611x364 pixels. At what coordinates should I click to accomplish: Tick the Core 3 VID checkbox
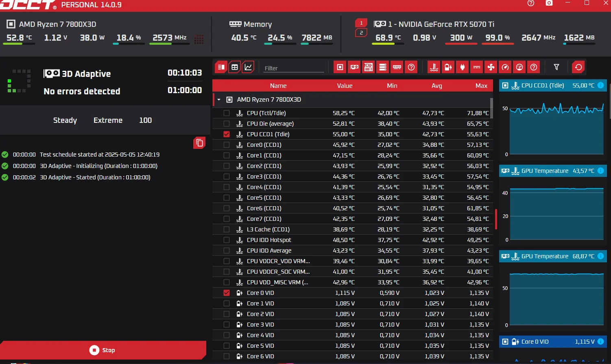coord(227,325)
